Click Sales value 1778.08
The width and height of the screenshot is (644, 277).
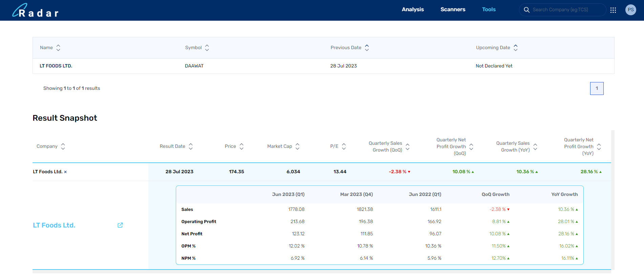pyautogui.click(x=296, y=210)
